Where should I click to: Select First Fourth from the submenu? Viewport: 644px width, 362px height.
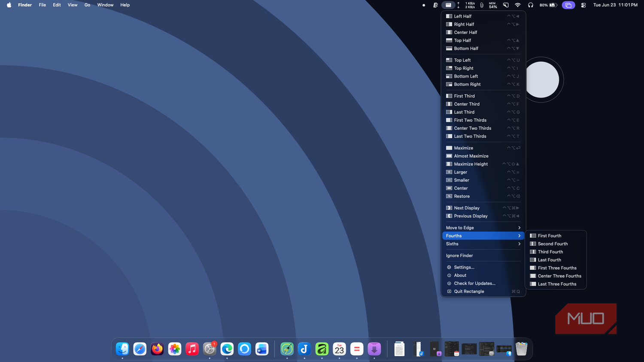556,236
